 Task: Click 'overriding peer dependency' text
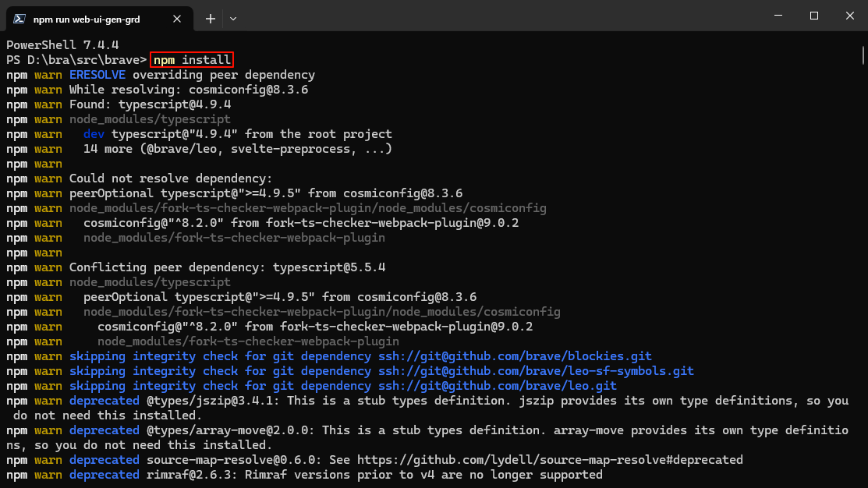click(x=224, y=75)
